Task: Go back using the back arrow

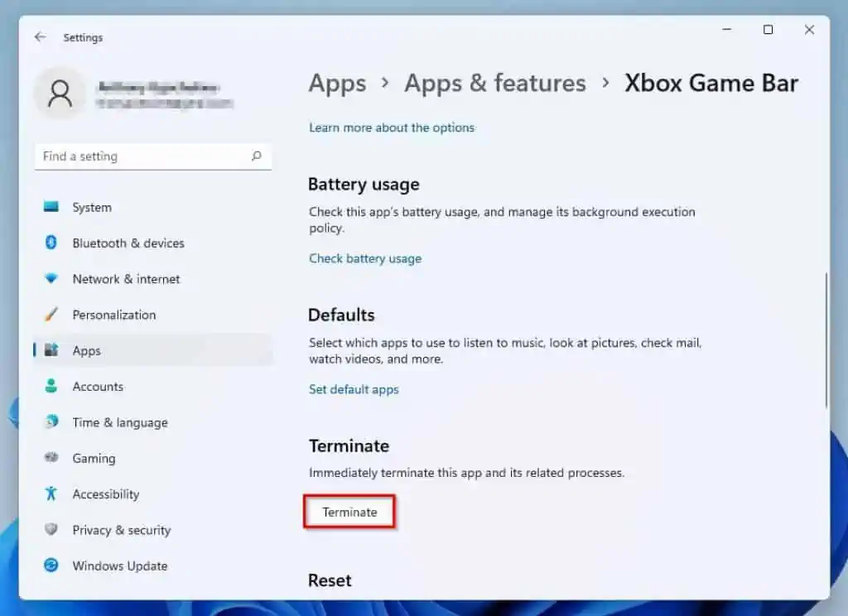Action: [40, 37]
